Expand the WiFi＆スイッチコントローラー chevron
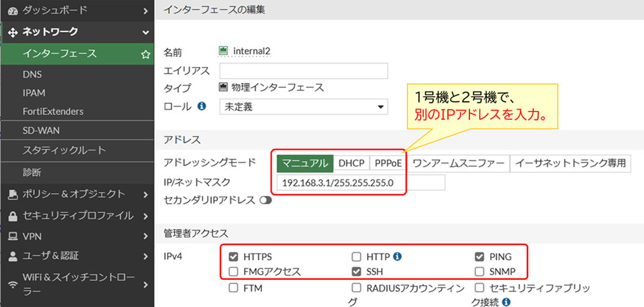Viewport: 644px width, 307px height. [146, 284]
